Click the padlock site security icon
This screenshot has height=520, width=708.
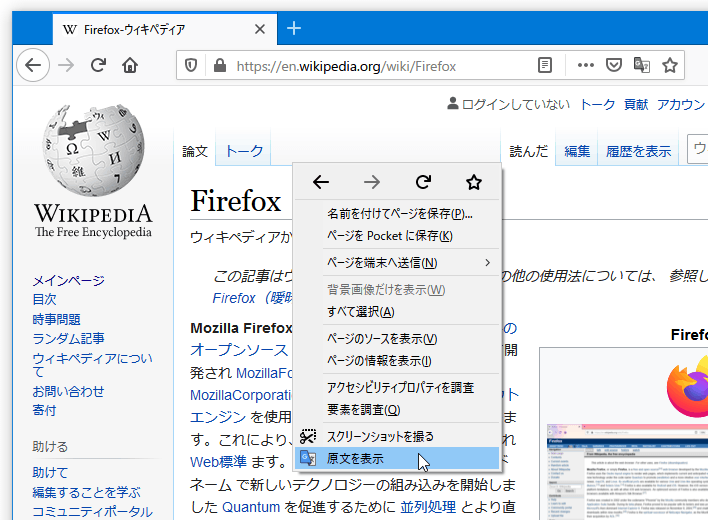point(220,66)
